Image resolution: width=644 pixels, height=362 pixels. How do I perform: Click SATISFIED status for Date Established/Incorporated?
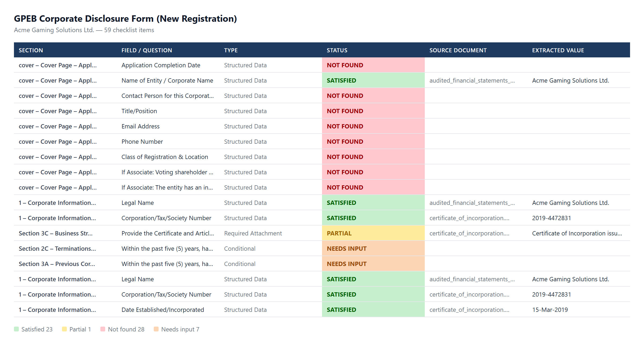point(373,309)
